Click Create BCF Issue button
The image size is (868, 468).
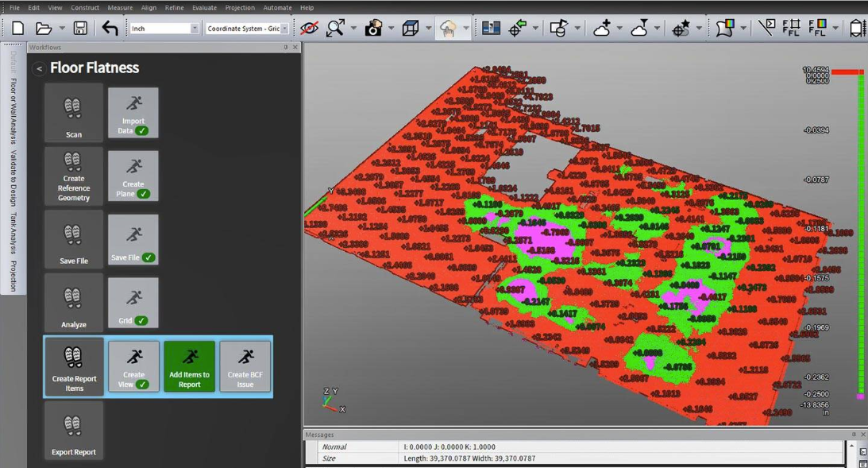(x=245, y=366)
